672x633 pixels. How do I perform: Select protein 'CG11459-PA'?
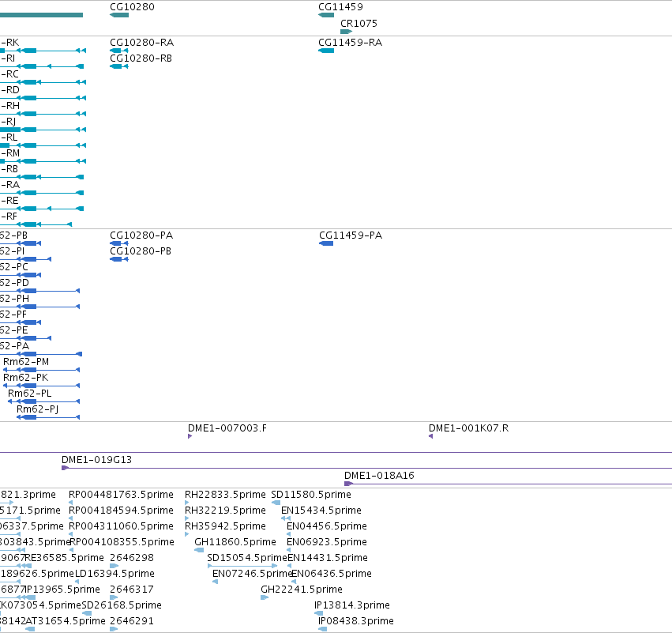point(351,235)
